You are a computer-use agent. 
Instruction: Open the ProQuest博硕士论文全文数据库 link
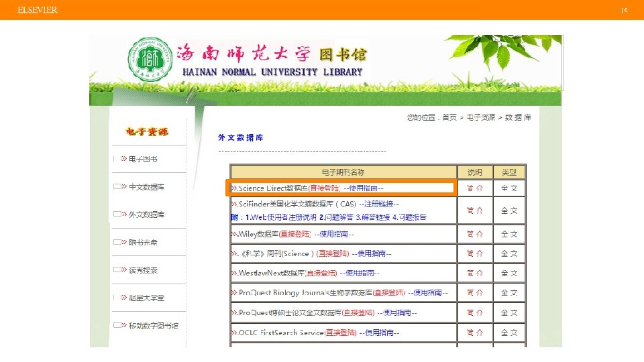pos(290,312)
